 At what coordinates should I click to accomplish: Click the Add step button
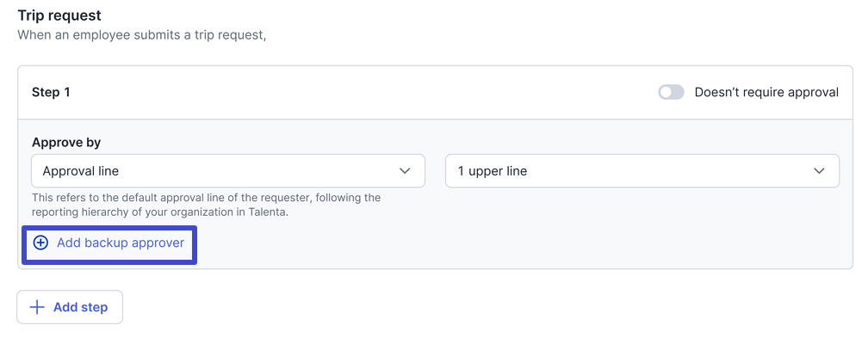pyautogui.click(x=70, y=307)
